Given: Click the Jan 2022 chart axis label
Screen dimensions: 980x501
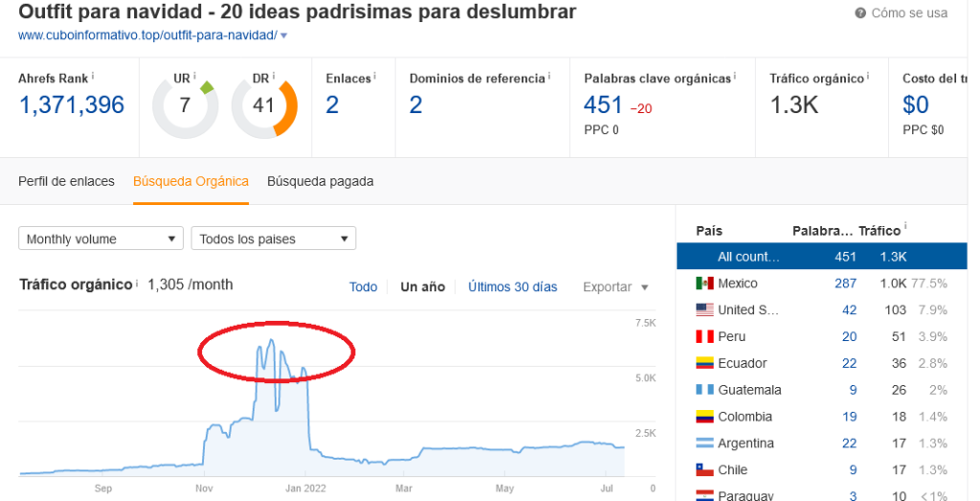Looking at the screenshot, I should point(305,489).
